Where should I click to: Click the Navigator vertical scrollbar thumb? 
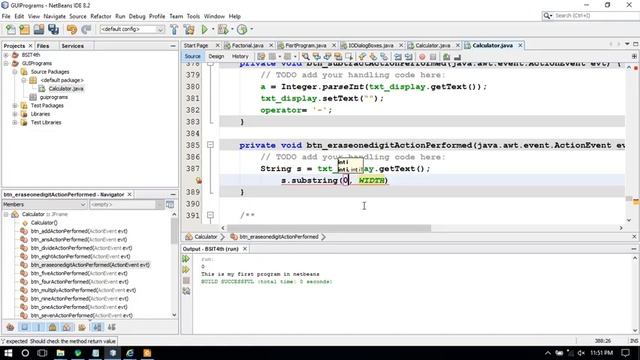tap(174, 231)
